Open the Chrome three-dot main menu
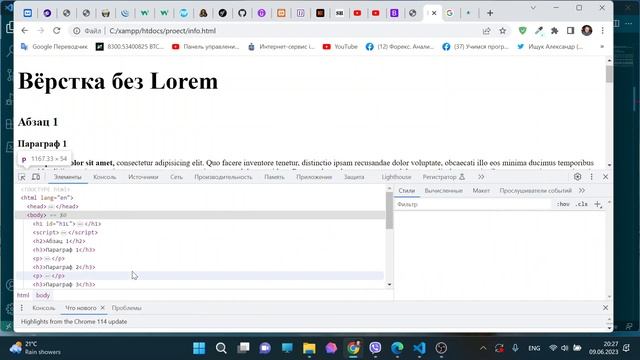The height and width of the screenshot is (360, 640). click(x=603, y=31)
